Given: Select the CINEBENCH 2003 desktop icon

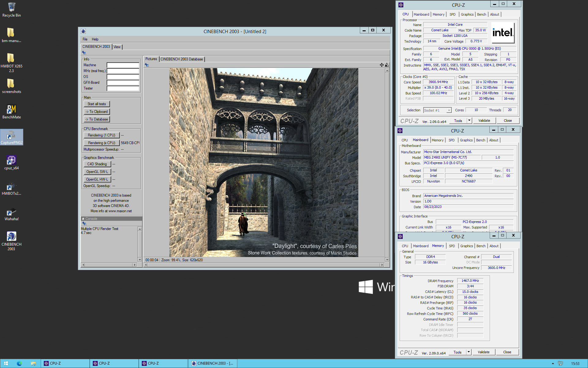Looking at the screenshot, I should pos(11,241).
